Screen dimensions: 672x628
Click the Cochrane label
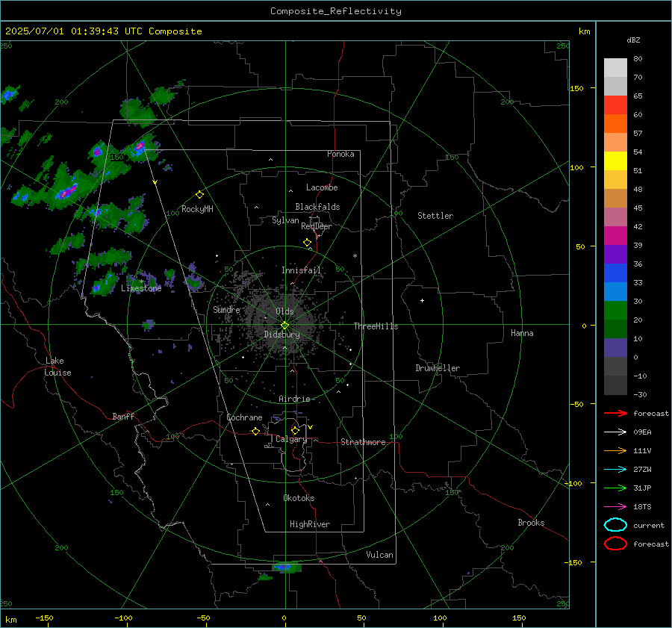click(244, 417)
